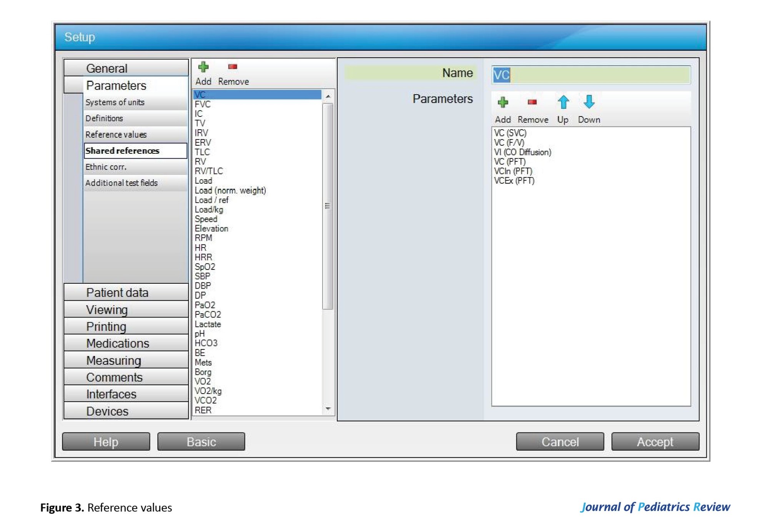The image size is (769, 532).
Task: Select VI (CO Diffusion) in the parameters list
Action: click(x=523, y=152)
